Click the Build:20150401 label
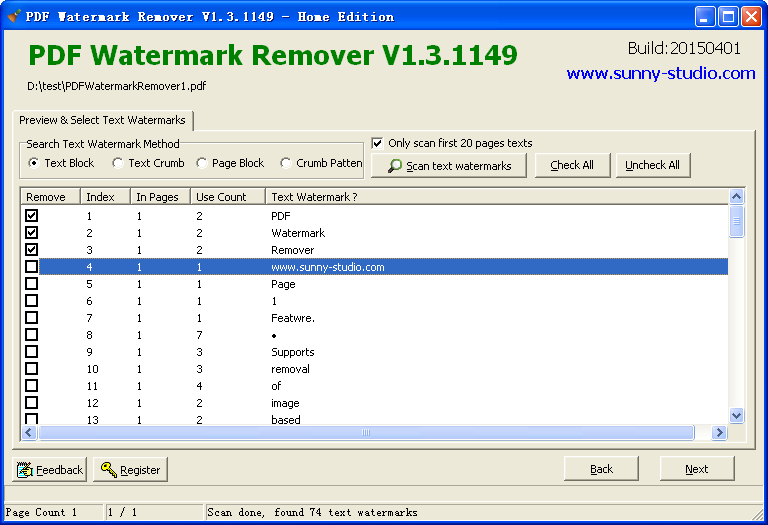The width and height of the screenshot is (768, 525). 684,48
